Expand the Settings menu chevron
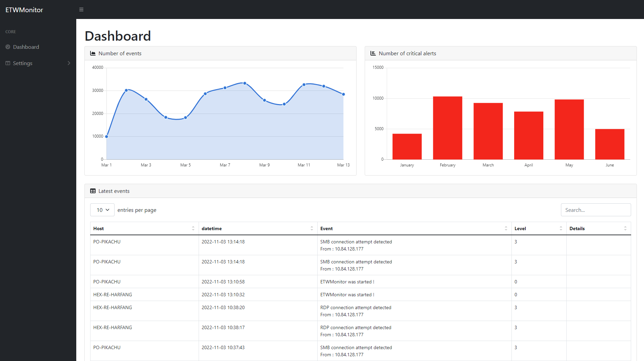Viewport: 644px width, 361px height. tap(69, 63)
